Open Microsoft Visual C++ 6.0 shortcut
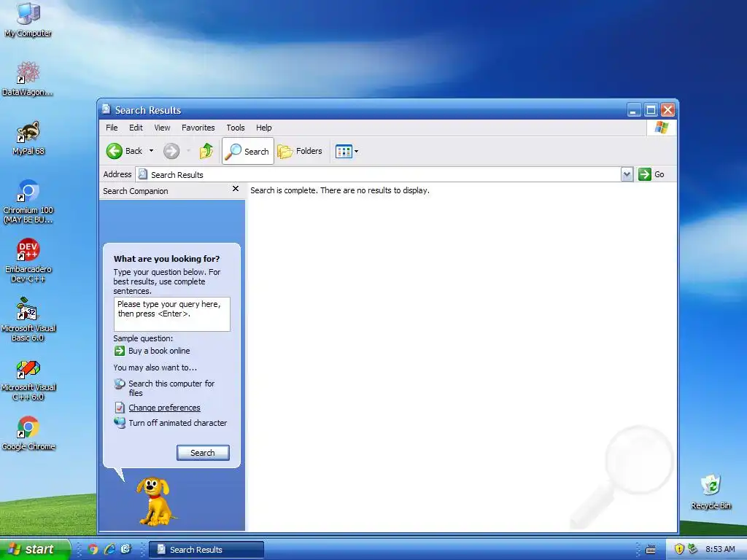This screenshot has width=747, height=560. 28,378
